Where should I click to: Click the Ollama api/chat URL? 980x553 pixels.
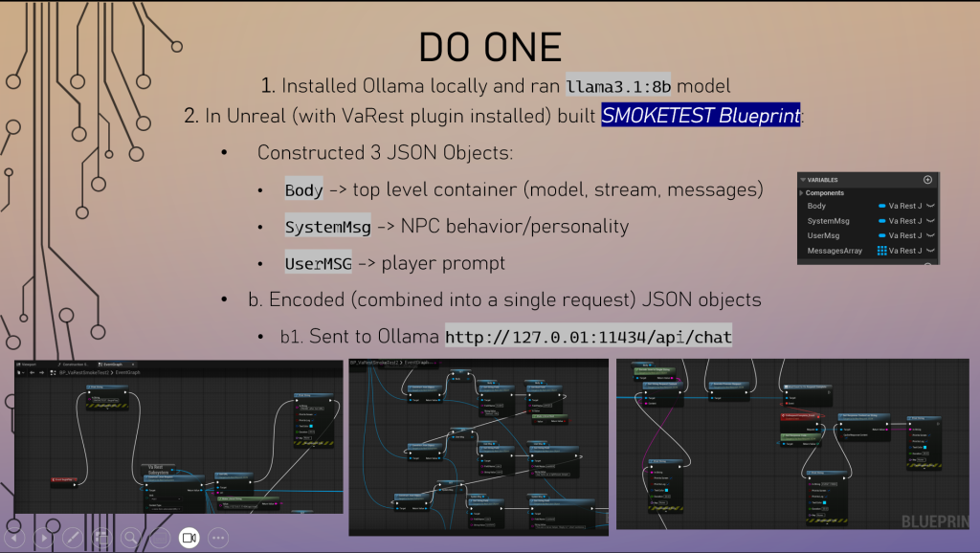588,338
